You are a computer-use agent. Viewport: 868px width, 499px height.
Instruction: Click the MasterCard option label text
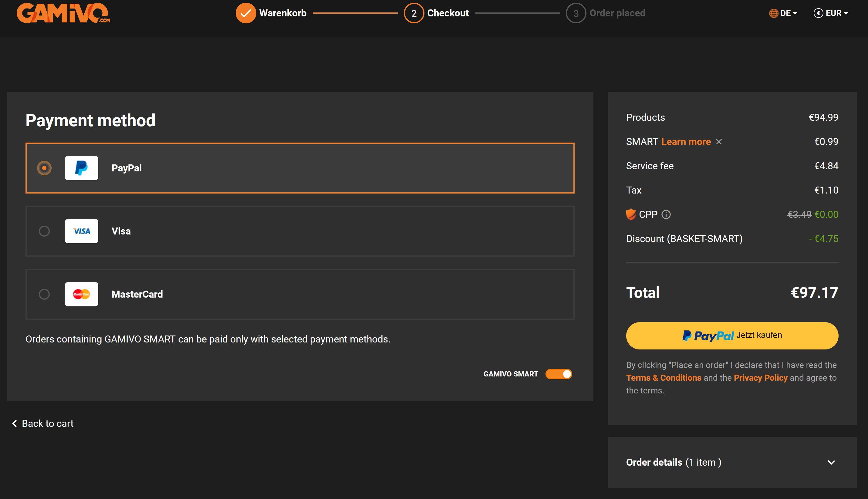[137, 294]
